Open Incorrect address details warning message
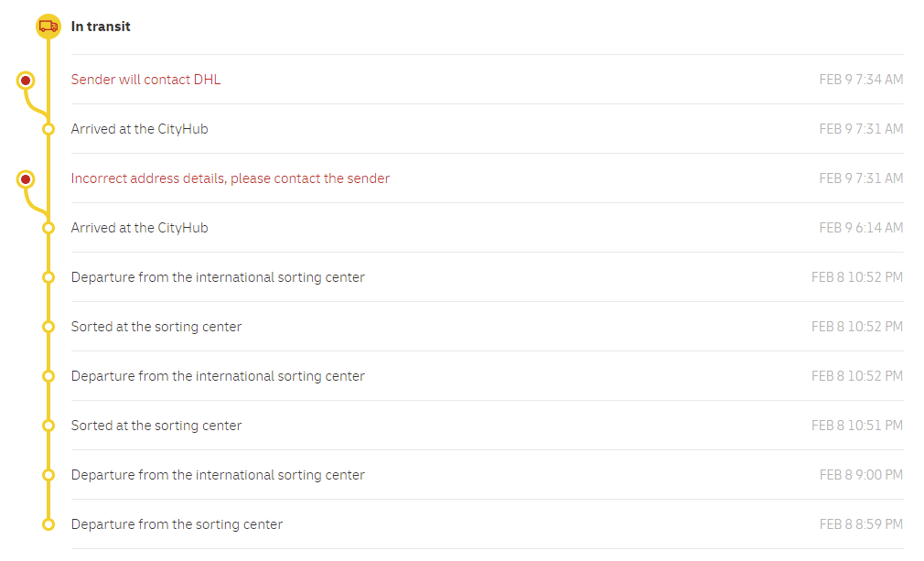The width and height of the screenshot is (924, 561). (231, 178)
